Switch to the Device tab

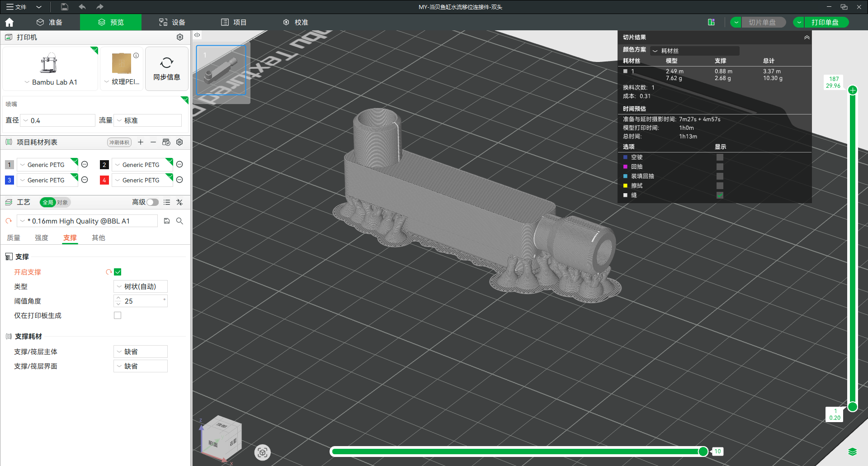click(x=172, y=22)
